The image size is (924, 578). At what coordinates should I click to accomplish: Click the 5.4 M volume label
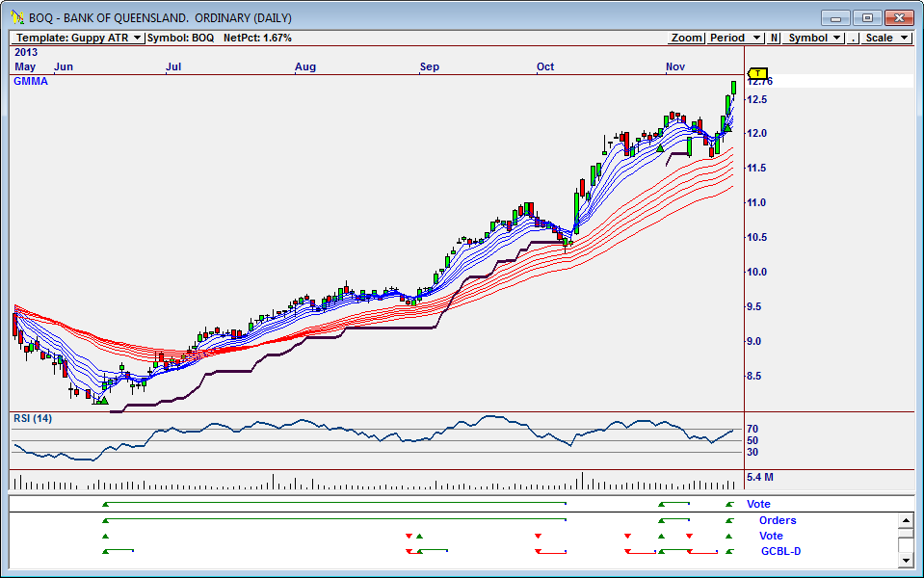[759, 477]
